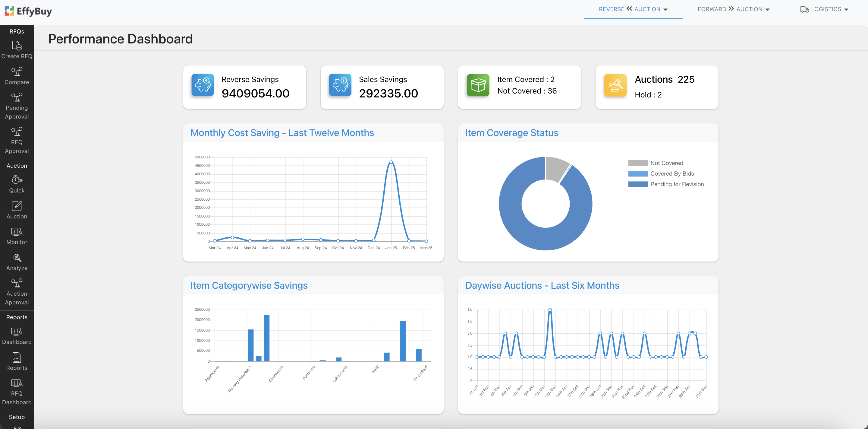Click the Compare scales icon
The width and height of the screenshot is (868, 429).
click(17, 71)
